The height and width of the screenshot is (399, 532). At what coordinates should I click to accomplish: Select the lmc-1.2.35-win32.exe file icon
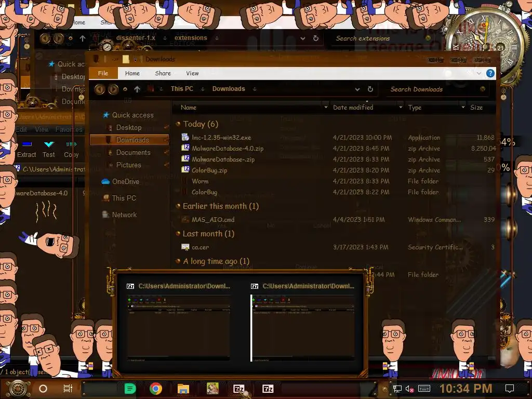pos(185,137)
